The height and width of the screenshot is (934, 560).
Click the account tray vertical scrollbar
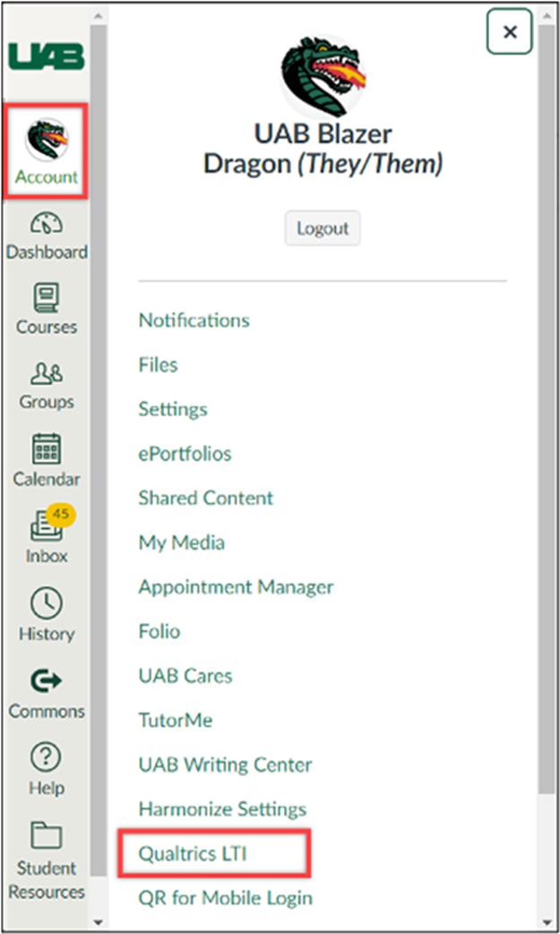547,403
